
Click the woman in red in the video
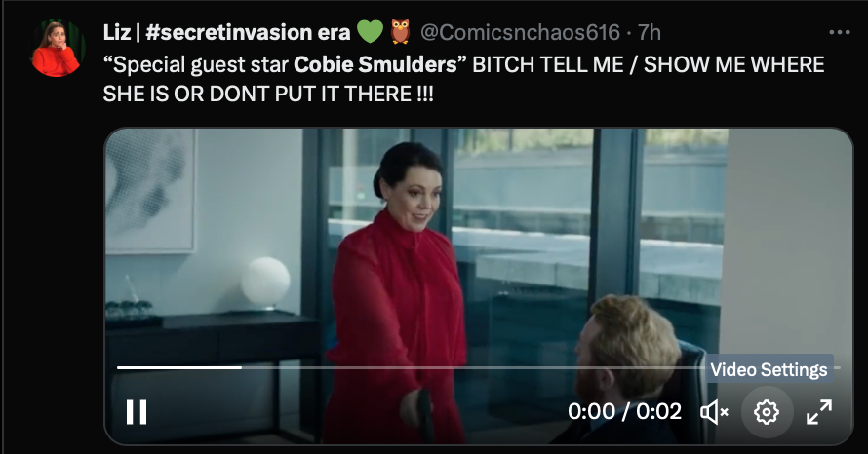pyautogui.click(x=399, y=293)
